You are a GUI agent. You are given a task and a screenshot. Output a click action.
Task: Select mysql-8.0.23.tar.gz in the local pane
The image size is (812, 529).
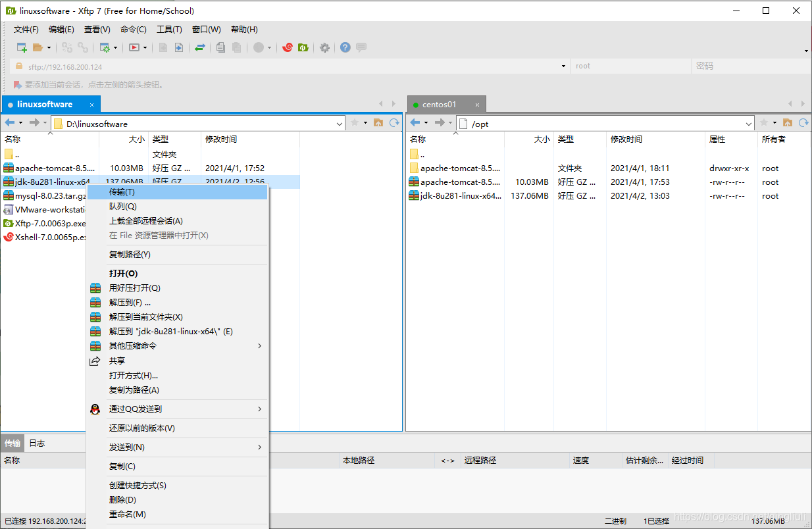46,195
